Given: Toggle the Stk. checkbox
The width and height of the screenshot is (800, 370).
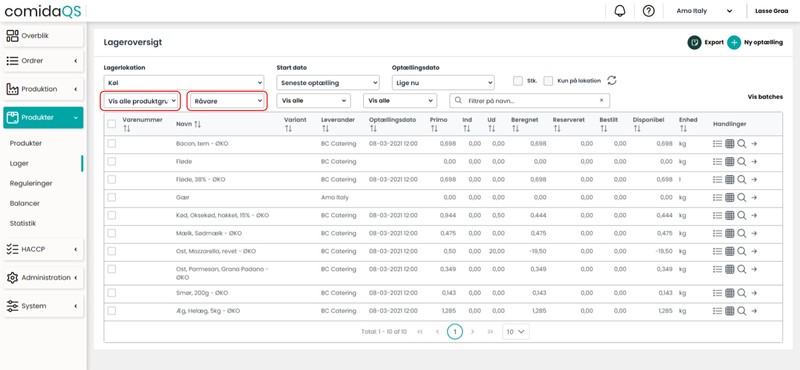Looking at the screenshot, I should 518,81.
